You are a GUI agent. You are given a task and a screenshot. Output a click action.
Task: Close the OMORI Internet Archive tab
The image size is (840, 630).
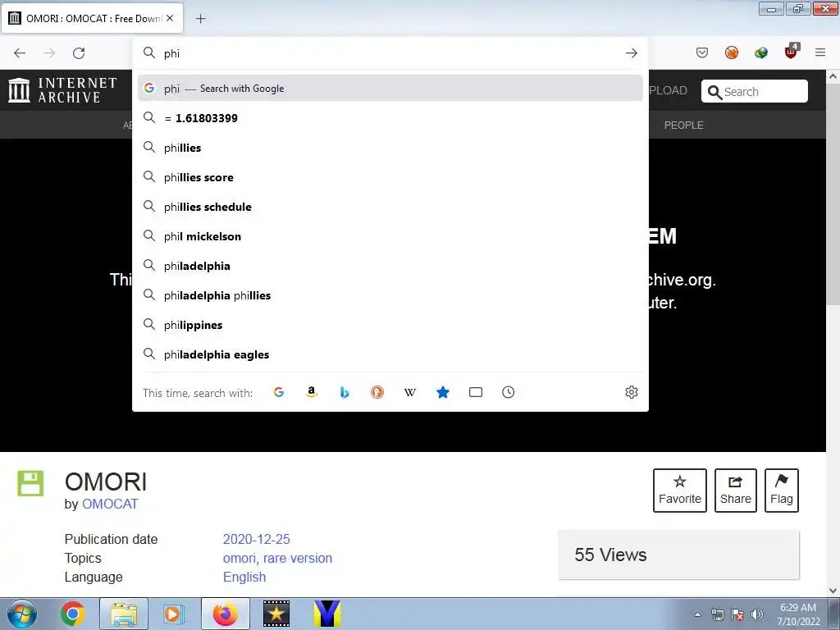[x=170, y=18]
